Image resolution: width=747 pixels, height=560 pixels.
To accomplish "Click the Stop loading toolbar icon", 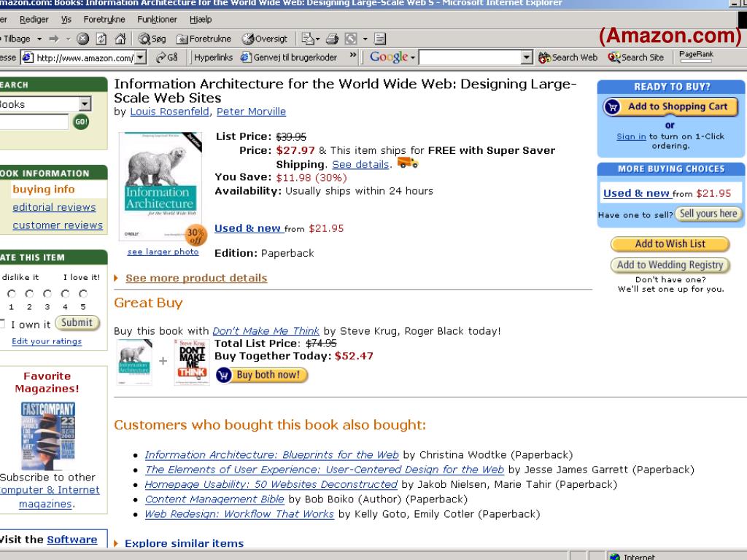I will 83,39.
